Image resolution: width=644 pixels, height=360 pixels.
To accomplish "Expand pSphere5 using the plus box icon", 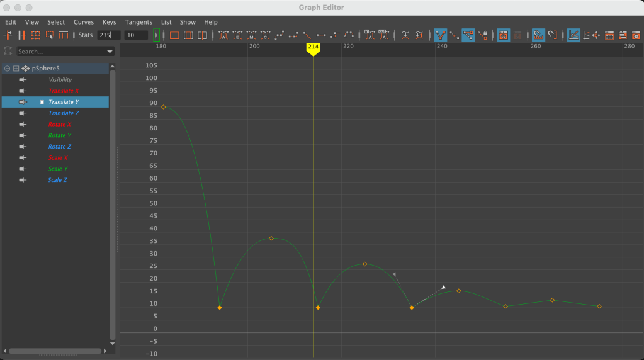I will point(16,69).
